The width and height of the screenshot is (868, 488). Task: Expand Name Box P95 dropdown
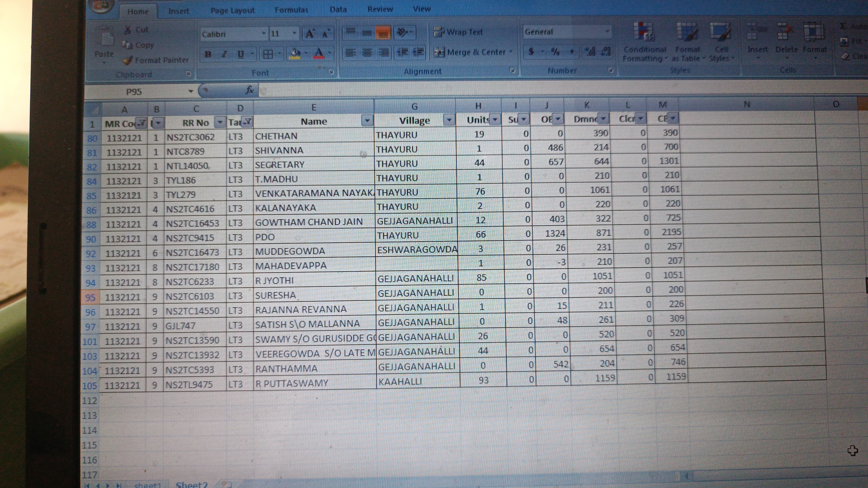pyautogui.click(x=191, y=91)
